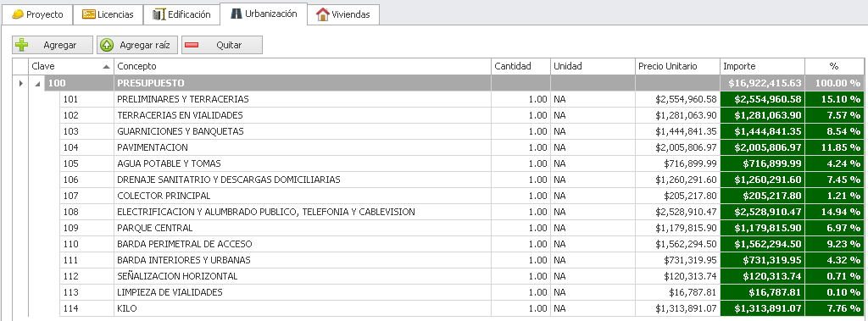Collapse the 100 PRESUPUESTO tree node

(x=38, y=84)
